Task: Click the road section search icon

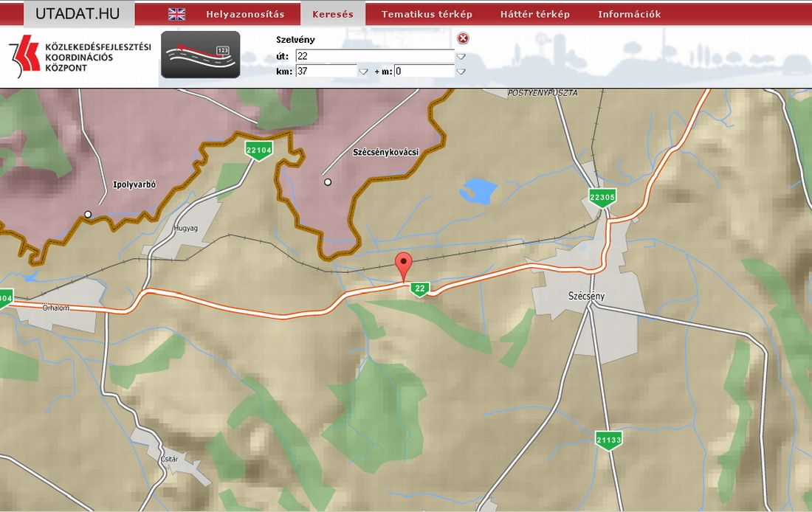Action: point(200,54)
